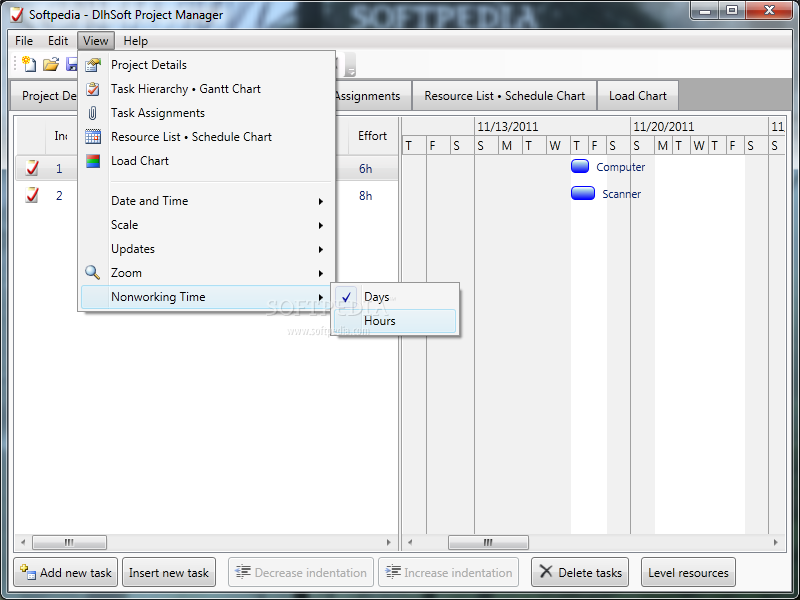
Task: Expand the Scale submenu
Action: pos(208,225)
